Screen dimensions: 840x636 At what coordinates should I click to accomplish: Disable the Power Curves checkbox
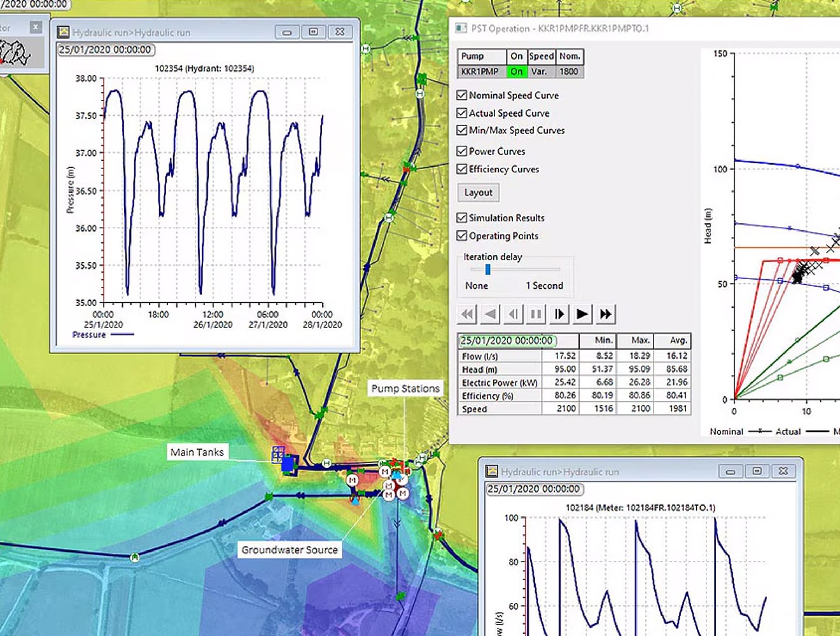point(462,151)
